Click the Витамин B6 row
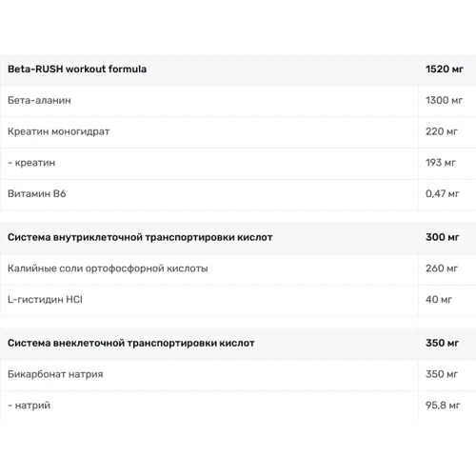The image size is (476, 476). (x=238, y=194)
